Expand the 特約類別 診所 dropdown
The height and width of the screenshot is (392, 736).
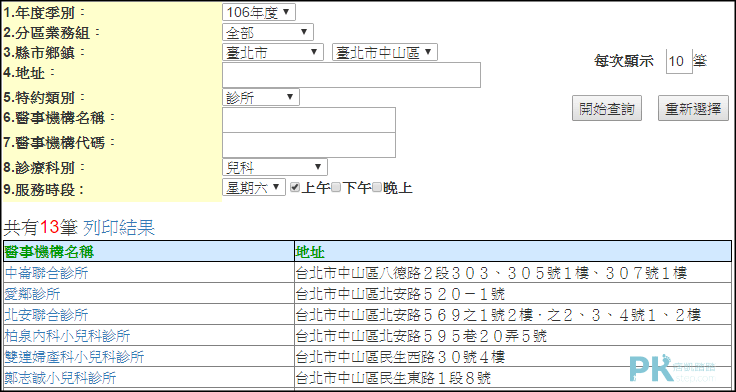[261, 97]
